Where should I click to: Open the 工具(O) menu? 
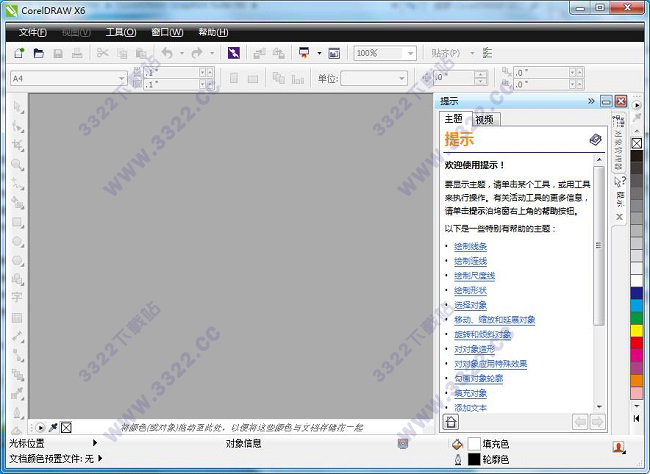click(x=121, y=32)
